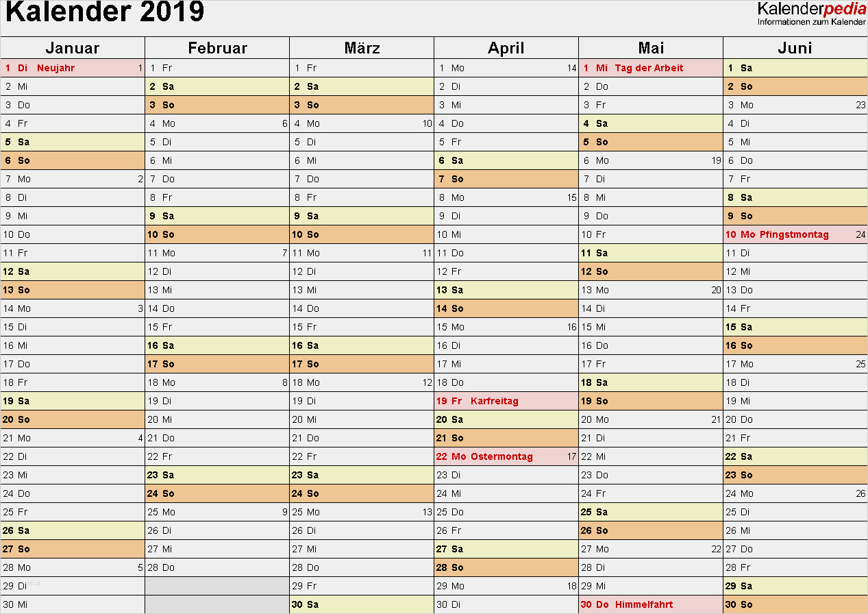
Task: Click the März month header
Action: (362, 48)
